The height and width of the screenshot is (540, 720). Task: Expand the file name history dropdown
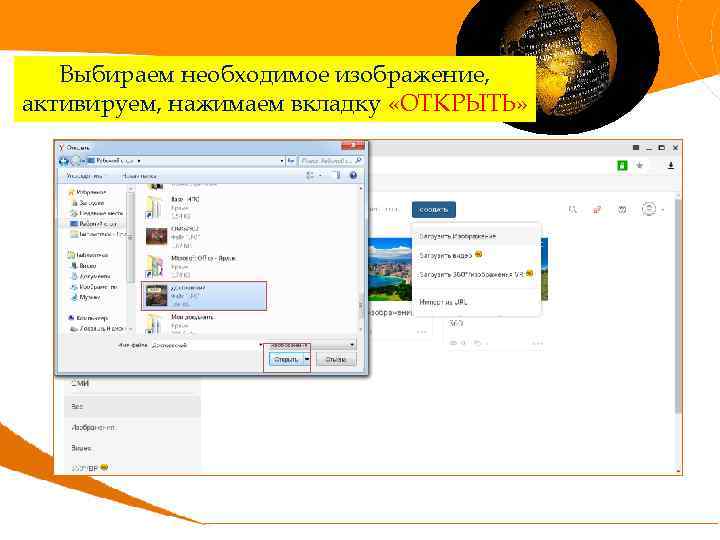(x=261, y=344)
